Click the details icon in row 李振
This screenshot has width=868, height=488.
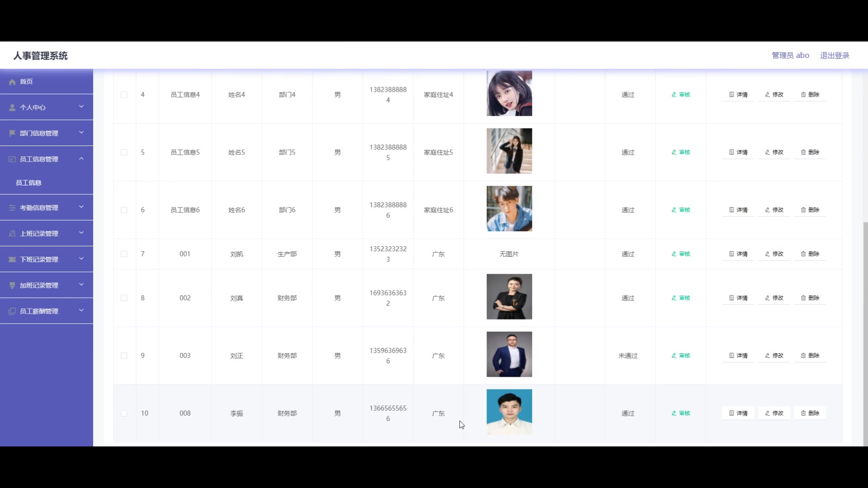pos(731,413)
